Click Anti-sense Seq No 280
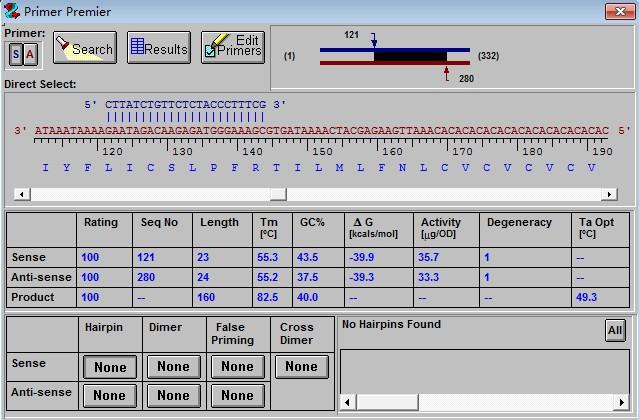Image resolution: width=639 pixels, height=420 pixels. coord(145,277)
